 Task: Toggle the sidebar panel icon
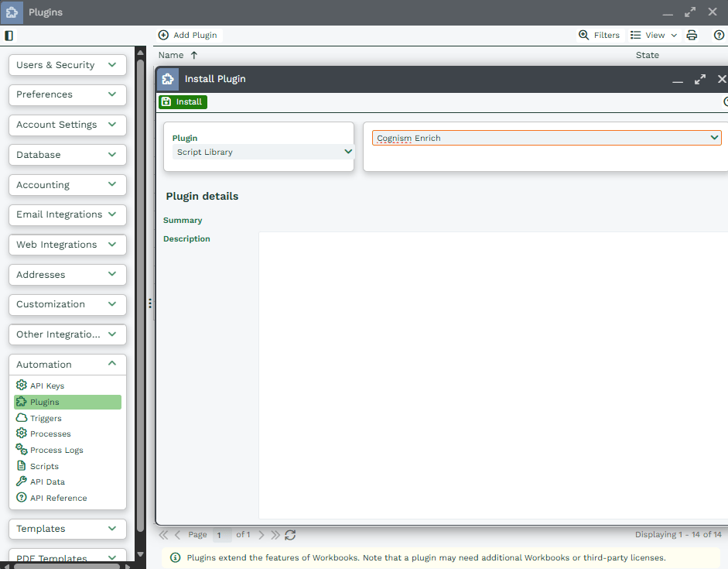[x=9, y=36]
